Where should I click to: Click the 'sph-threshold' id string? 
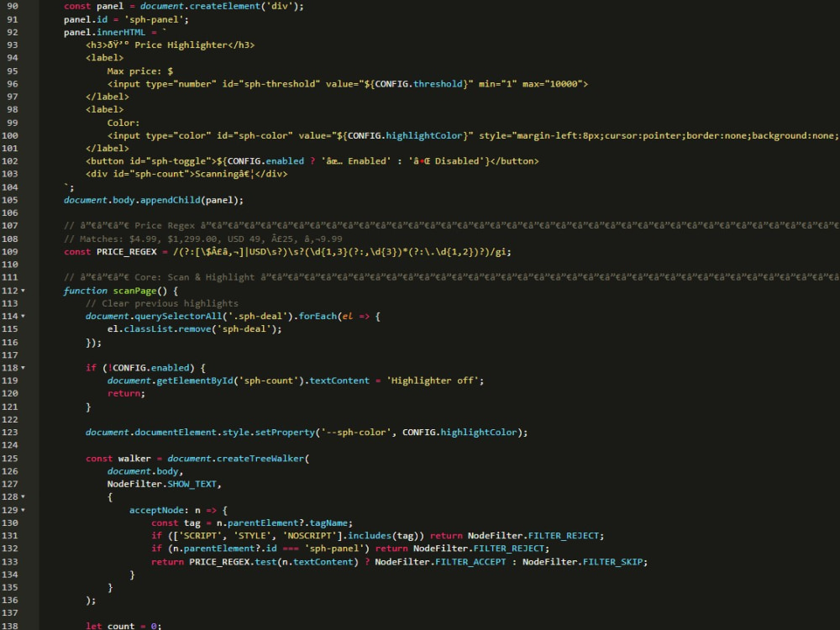(280, 84)
